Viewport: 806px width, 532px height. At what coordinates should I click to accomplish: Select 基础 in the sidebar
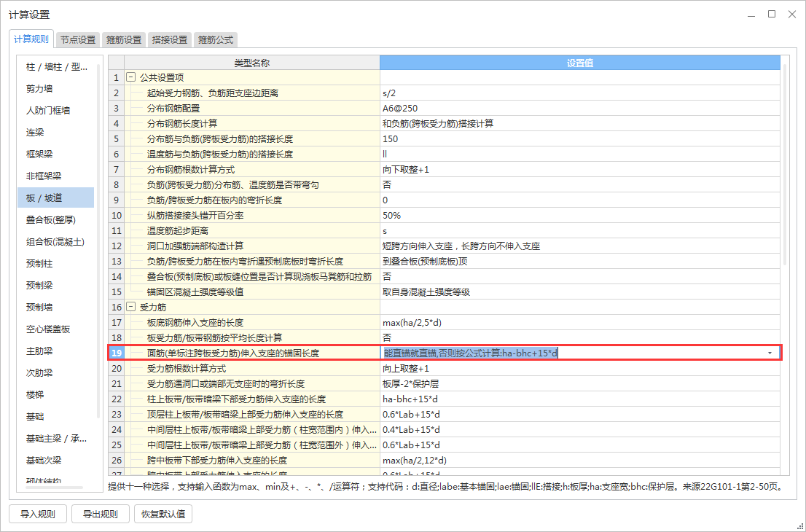pos(57,417)
